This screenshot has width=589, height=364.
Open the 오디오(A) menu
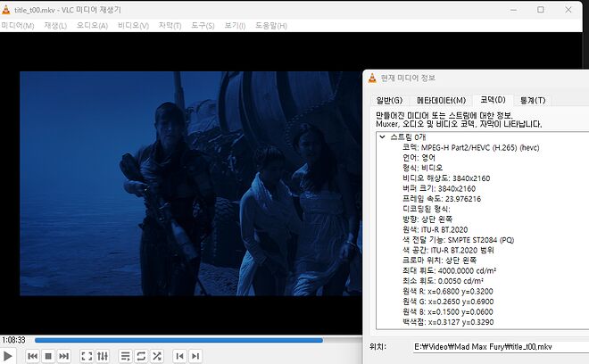(x=92, y=26)
